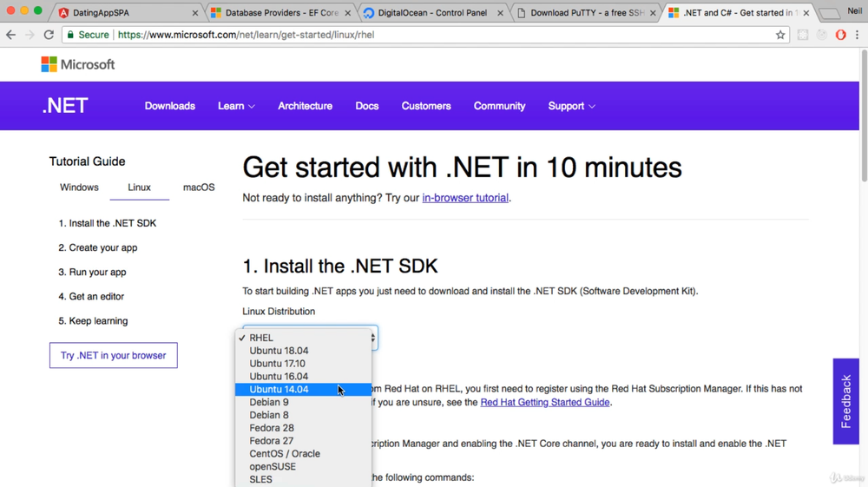Screen dimensions: 868x487
Task: Click the Try .NET in your browser button
Action: coord(113,355)
